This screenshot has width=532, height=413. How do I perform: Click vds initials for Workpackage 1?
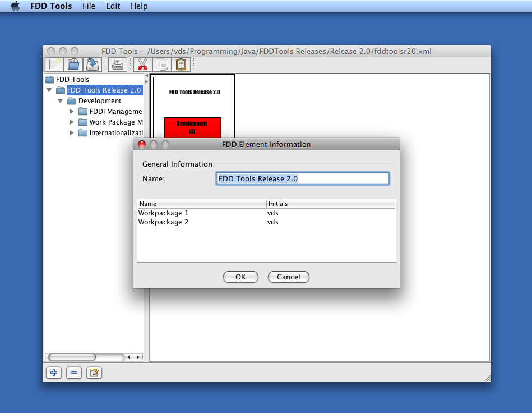(273, 213)
